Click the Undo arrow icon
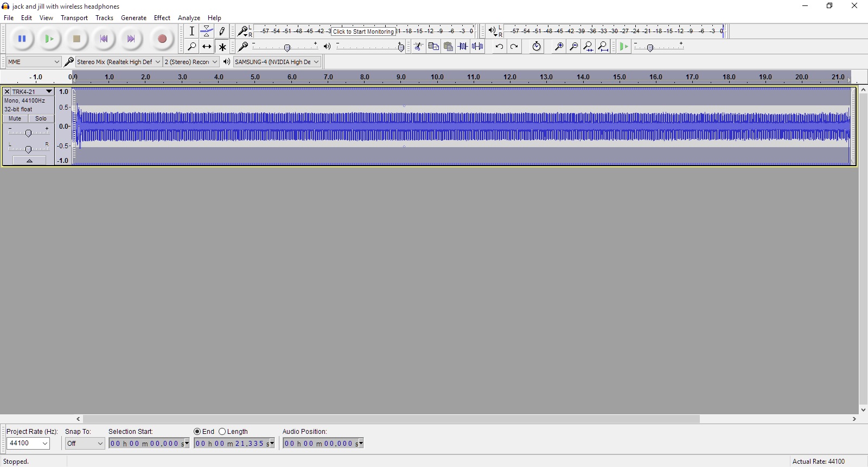The height and width of the screenshot is (467, 868). 499,47
